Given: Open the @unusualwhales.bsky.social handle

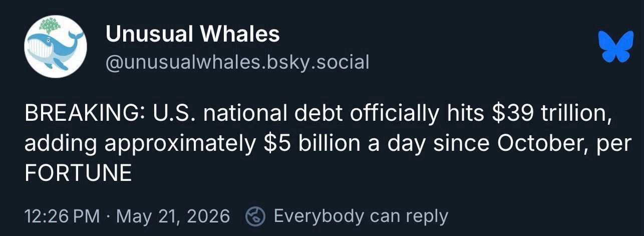Looking at the screenshot, I should [x=237, y=63].
